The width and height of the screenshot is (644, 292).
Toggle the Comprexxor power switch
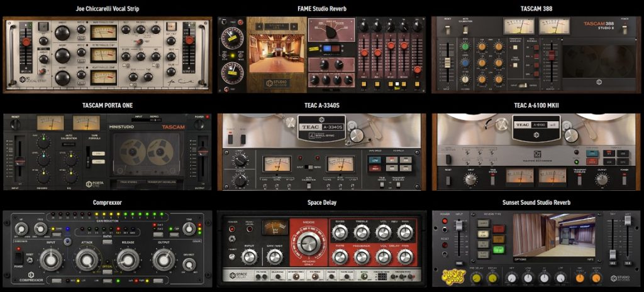(x=18, y=257)
